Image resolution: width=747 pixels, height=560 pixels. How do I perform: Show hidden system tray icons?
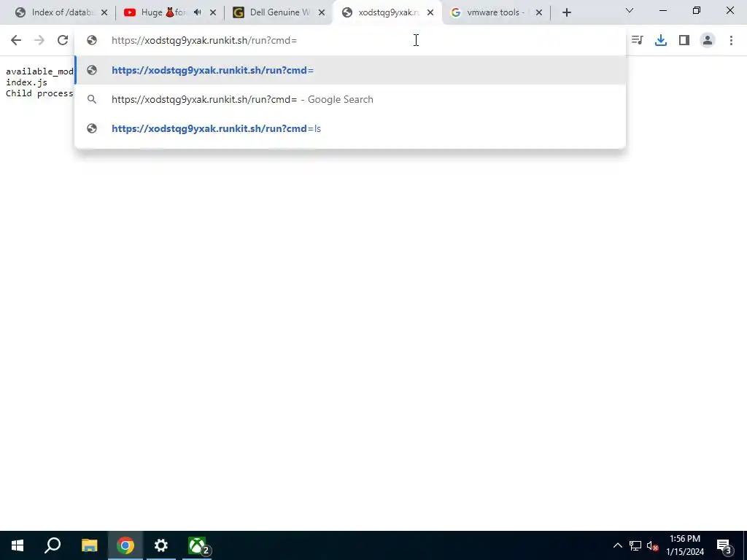click(x=617, y=545)
